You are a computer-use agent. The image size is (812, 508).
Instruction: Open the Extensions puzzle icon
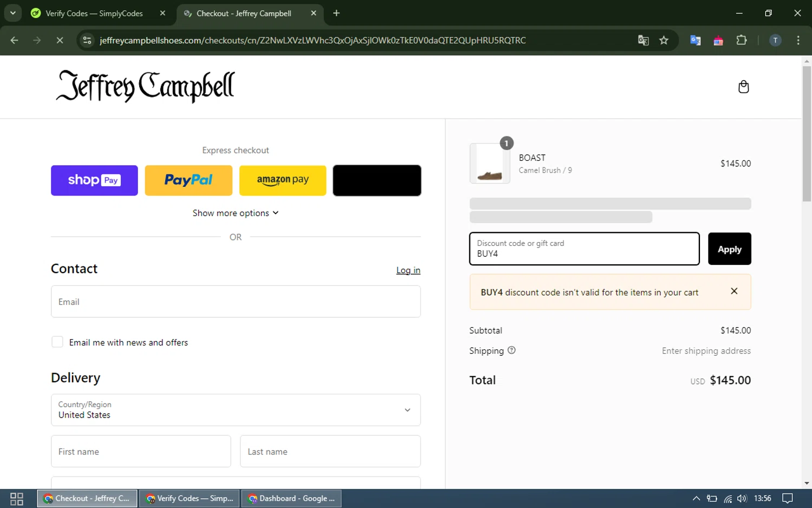(742, 40)
